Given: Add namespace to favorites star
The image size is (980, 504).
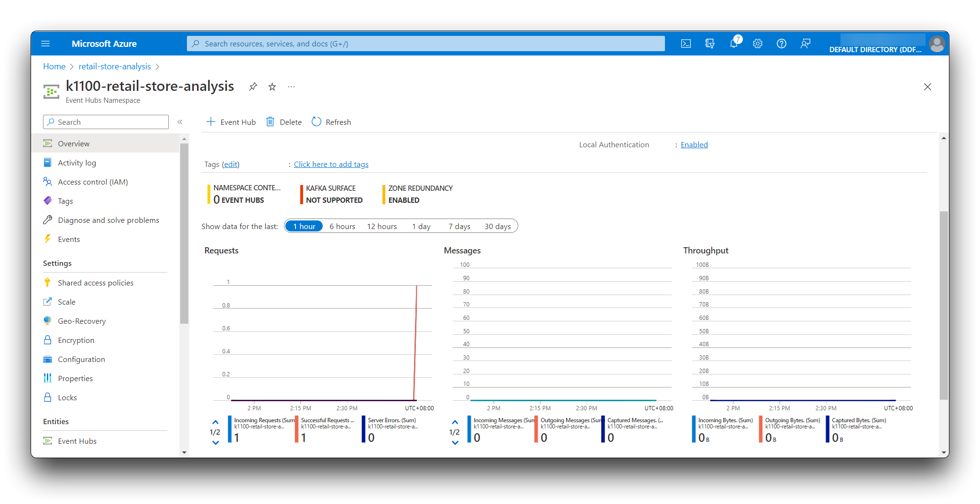Looking at the screenshot, I should click(272, 87).
